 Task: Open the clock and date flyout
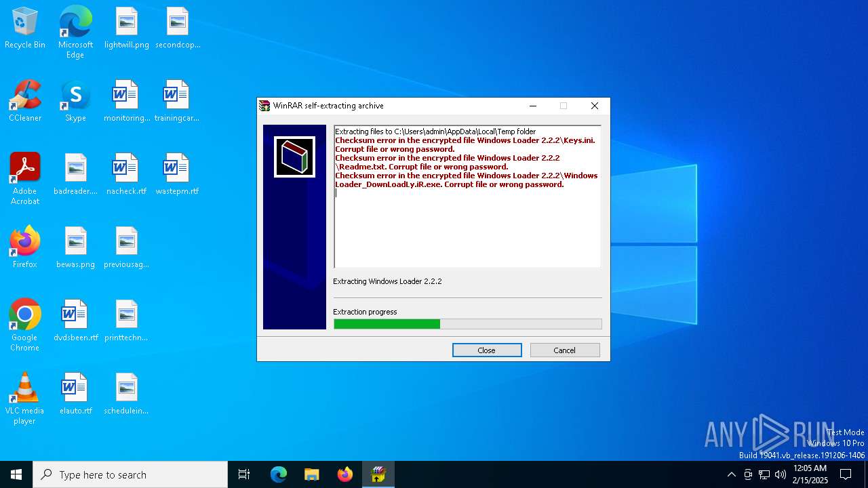[810, 474]
